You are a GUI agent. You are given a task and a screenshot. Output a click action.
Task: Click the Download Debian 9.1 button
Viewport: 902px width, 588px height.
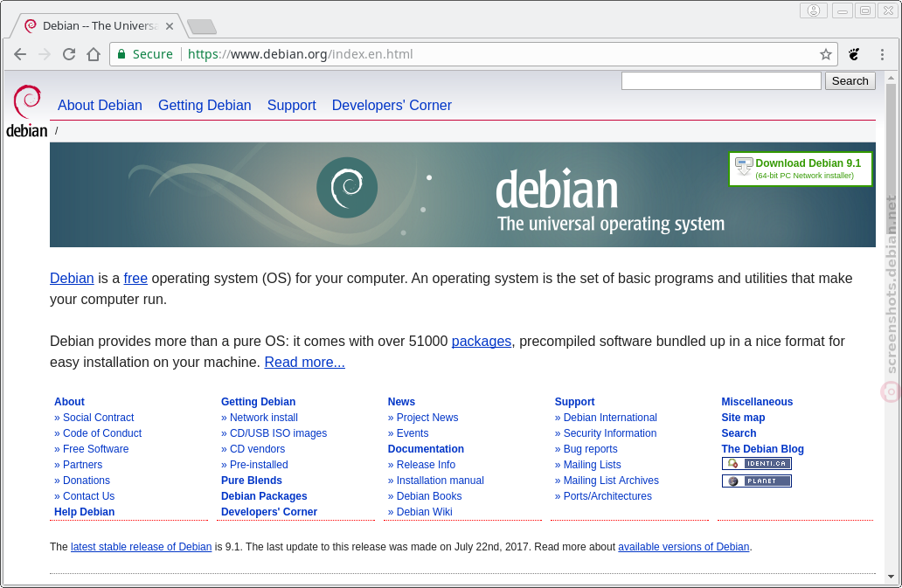point(801,169)
